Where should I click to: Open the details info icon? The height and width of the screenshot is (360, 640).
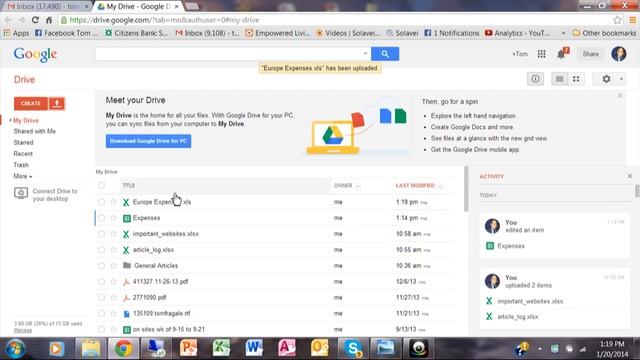(x=535, y=79)
